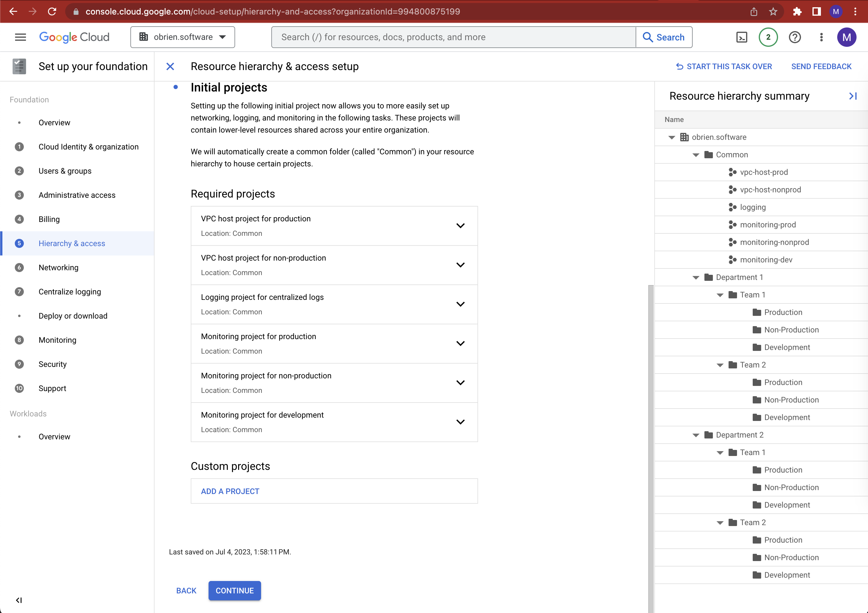The width and height of the screenshot is (868, 613).
Task: Collapse the Resource hierarchy summary panel
Action: coord(853,96)
